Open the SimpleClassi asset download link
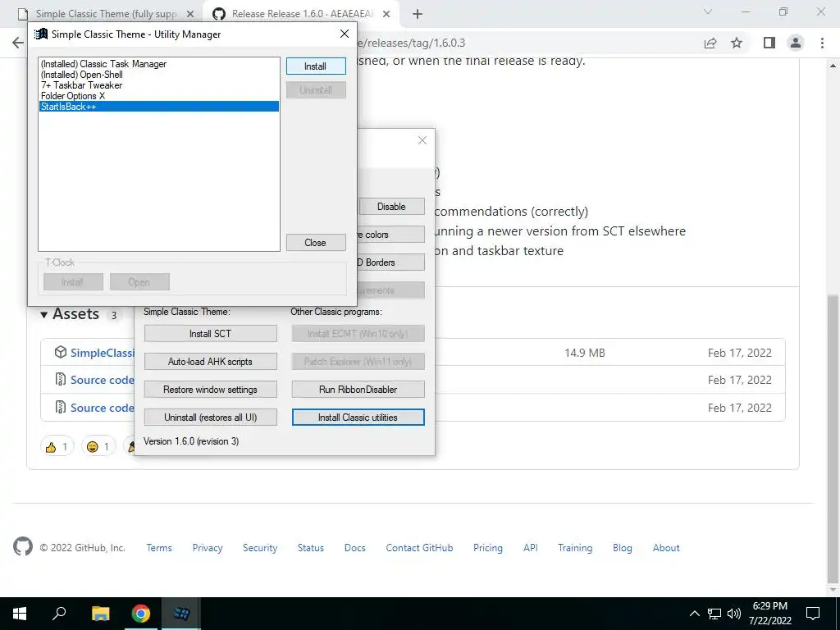Viewport: 840px width, 630px height. (x=103, y=353)
